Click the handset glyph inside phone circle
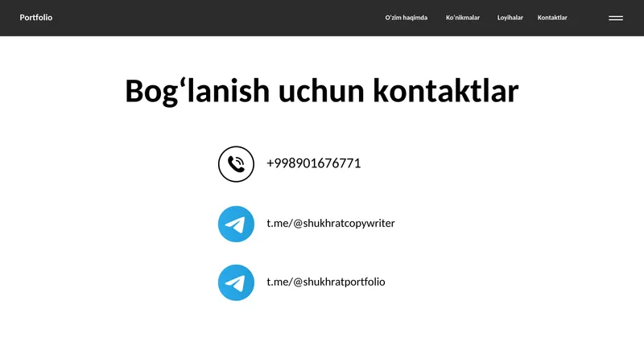 coord(236,164)
